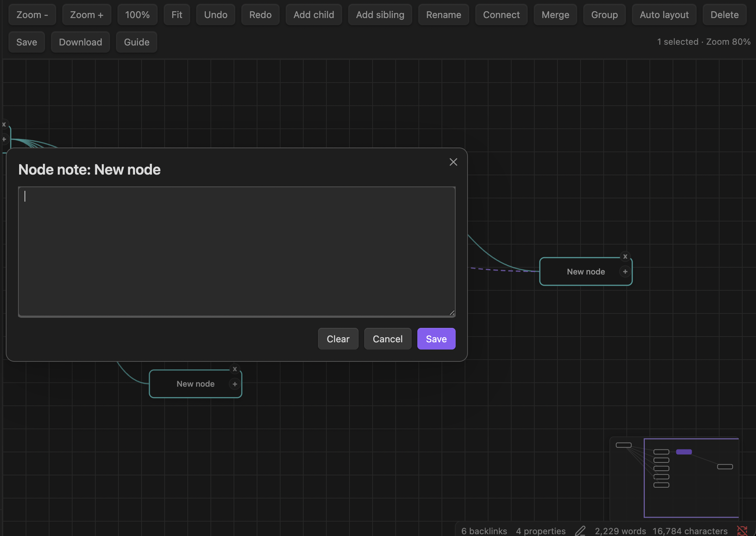This screenshot has width=756, height=536.
Task: Click Zoom - toolbar button
Action: (32, 15)
